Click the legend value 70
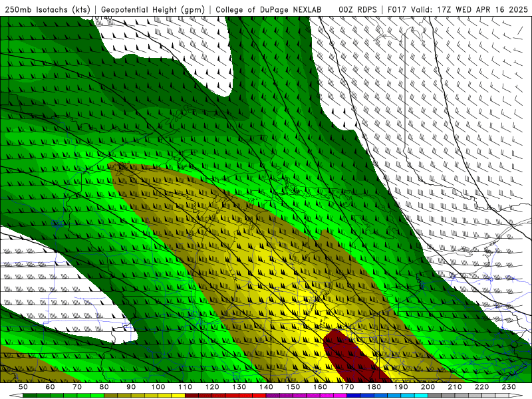The height and width of the screenshot is (399, 532). [77, 387]
